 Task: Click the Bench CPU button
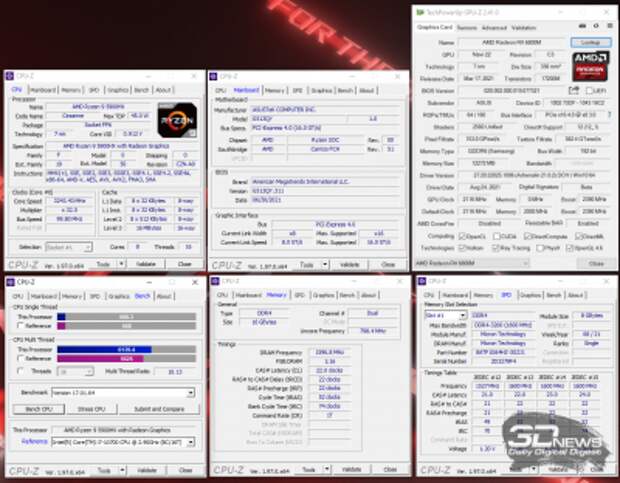coord(39,409)
